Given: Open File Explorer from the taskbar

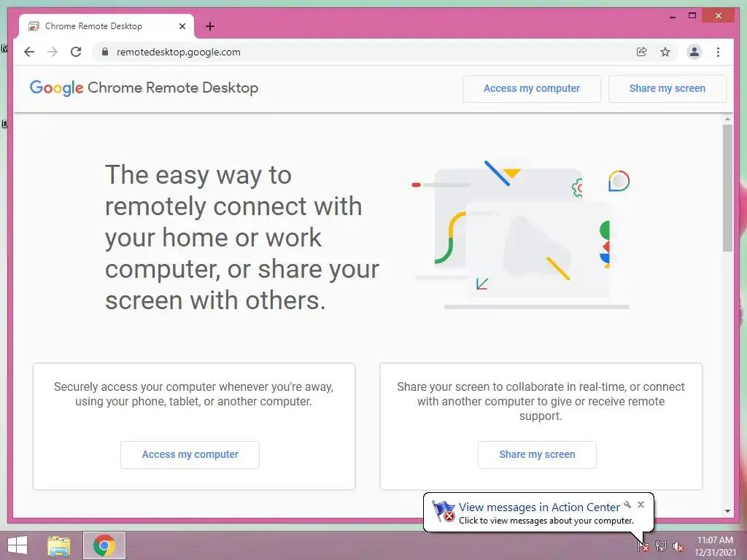Looking at the screenshot, I should pos(59,545).
